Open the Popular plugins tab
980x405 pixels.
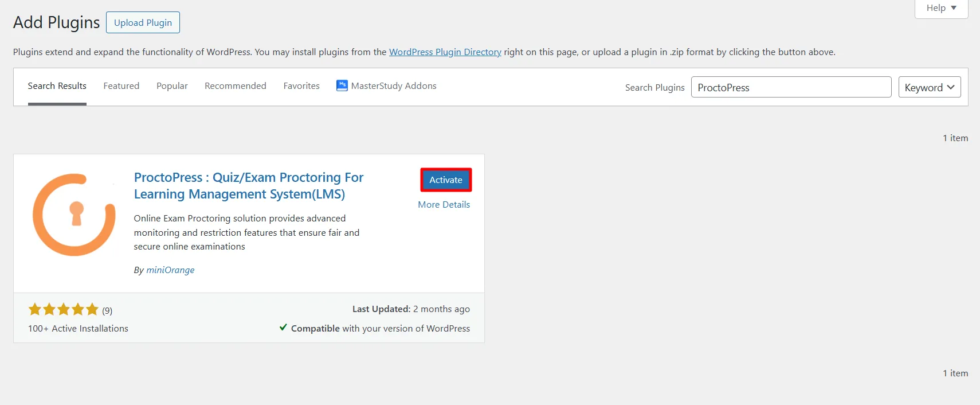[172, 86]
